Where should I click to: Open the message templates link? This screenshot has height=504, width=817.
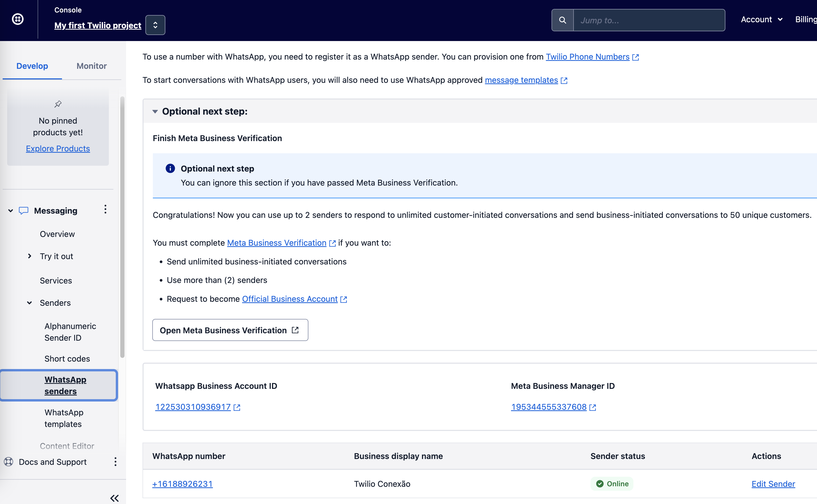click(521, 80)
